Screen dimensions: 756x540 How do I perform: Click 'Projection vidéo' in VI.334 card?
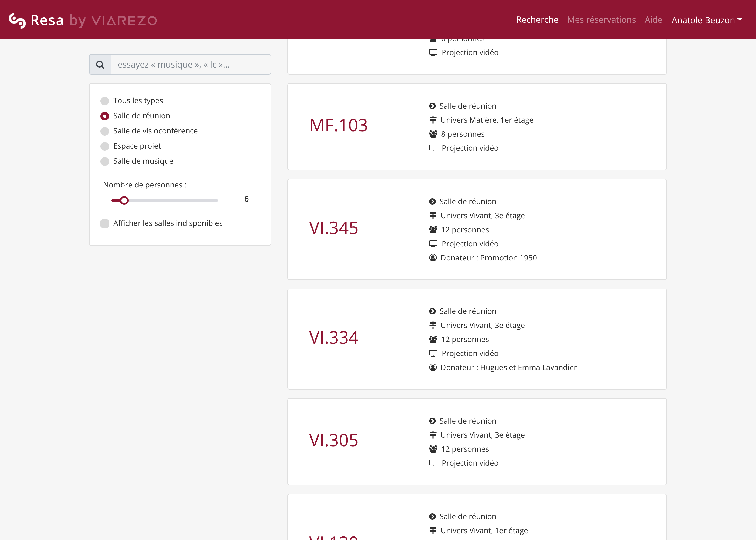(470, 353)
